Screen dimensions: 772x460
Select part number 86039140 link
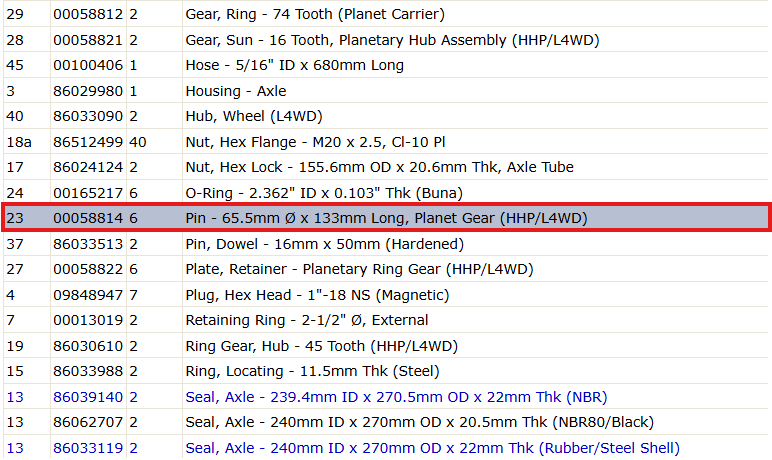pos(88,397)
